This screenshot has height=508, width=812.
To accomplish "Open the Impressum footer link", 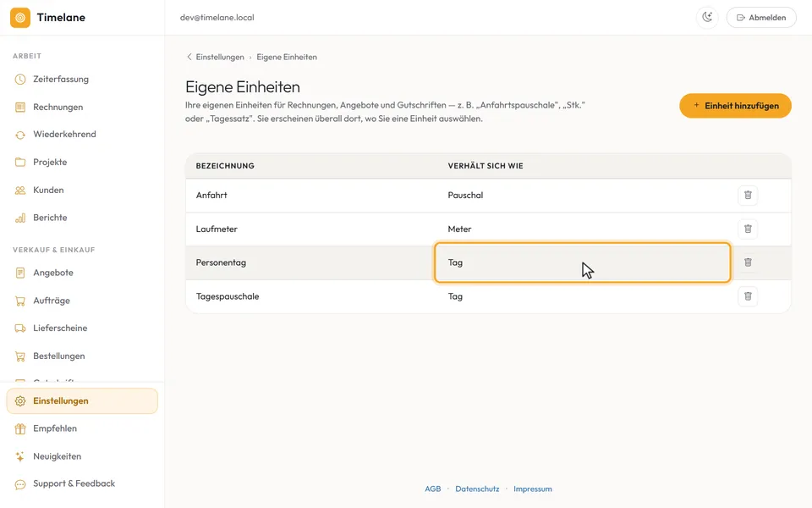I will point(533,489).
